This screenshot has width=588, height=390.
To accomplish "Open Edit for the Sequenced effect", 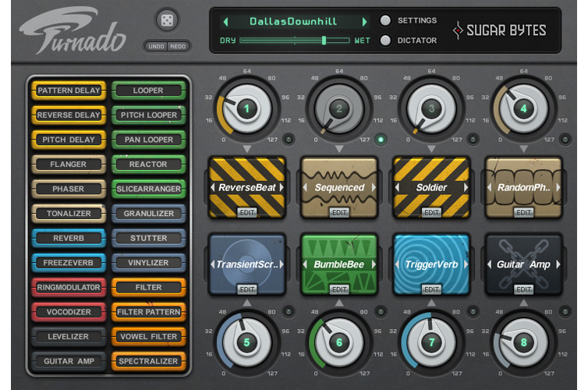I will [339, 212].
